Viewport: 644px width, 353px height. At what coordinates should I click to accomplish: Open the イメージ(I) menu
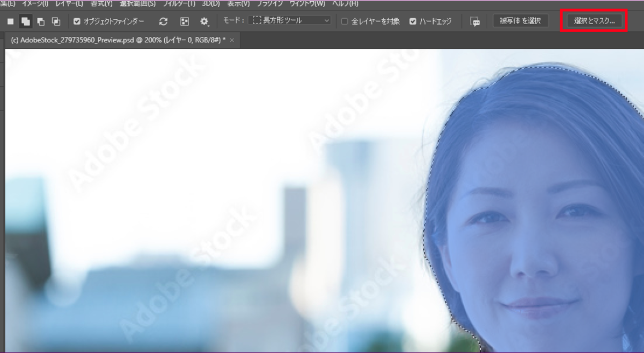click(x=36, y=3)
